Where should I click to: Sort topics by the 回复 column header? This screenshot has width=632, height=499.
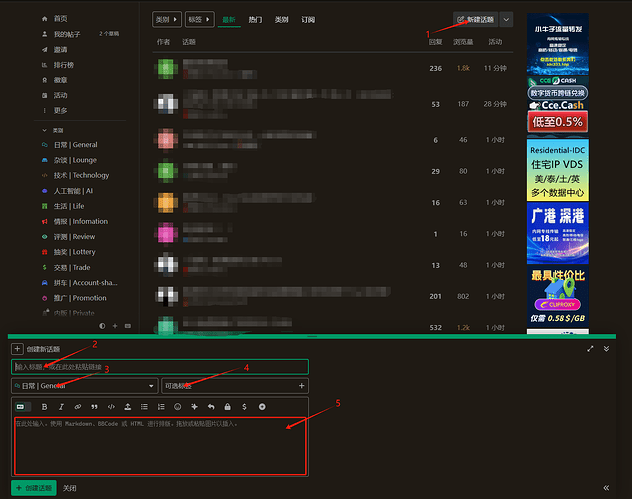(x=435, y=42)
